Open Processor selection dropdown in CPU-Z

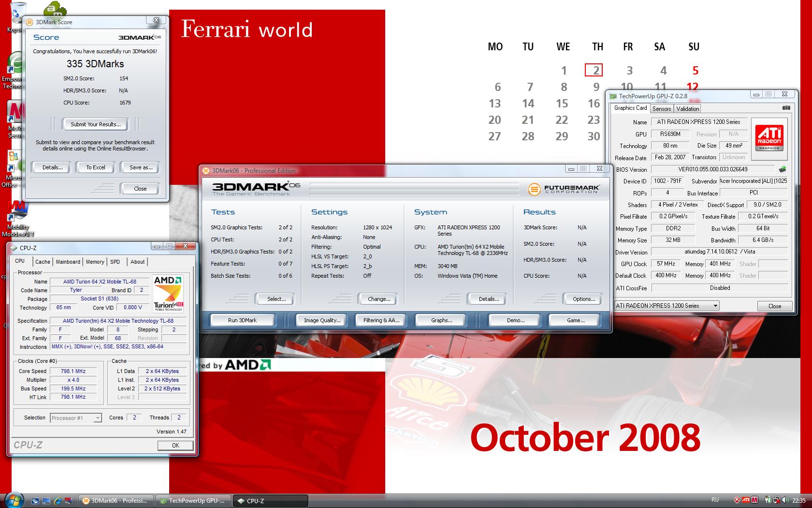(76, 418)
